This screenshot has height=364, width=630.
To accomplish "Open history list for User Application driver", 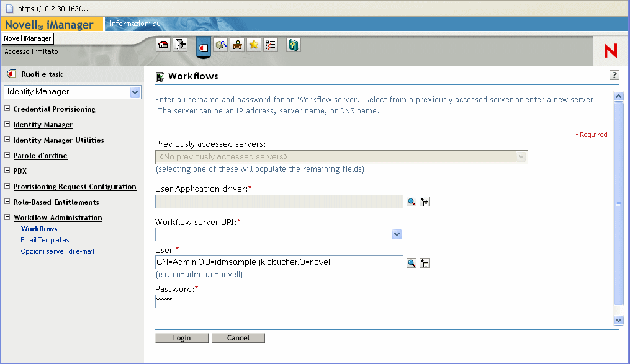I will point(425,202).
